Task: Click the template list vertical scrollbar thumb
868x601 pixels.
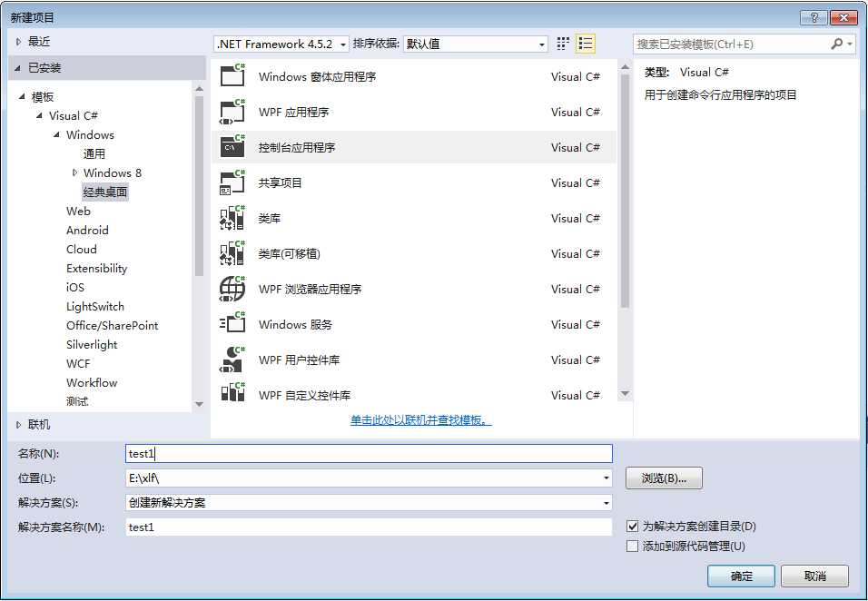Action: [x=625, y=191]
